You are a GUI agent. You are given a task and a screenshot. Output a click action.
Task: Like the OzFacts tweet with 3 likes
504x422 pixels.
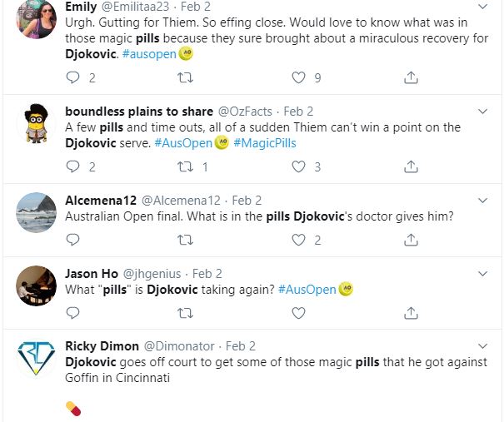(x=298, y=166)
